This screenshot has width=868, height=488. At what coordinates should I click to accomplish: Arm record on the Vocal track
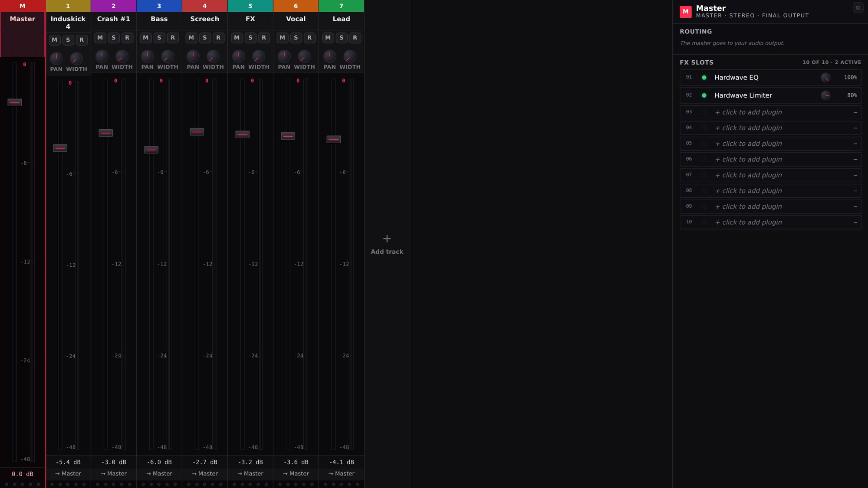coord(309,38)
